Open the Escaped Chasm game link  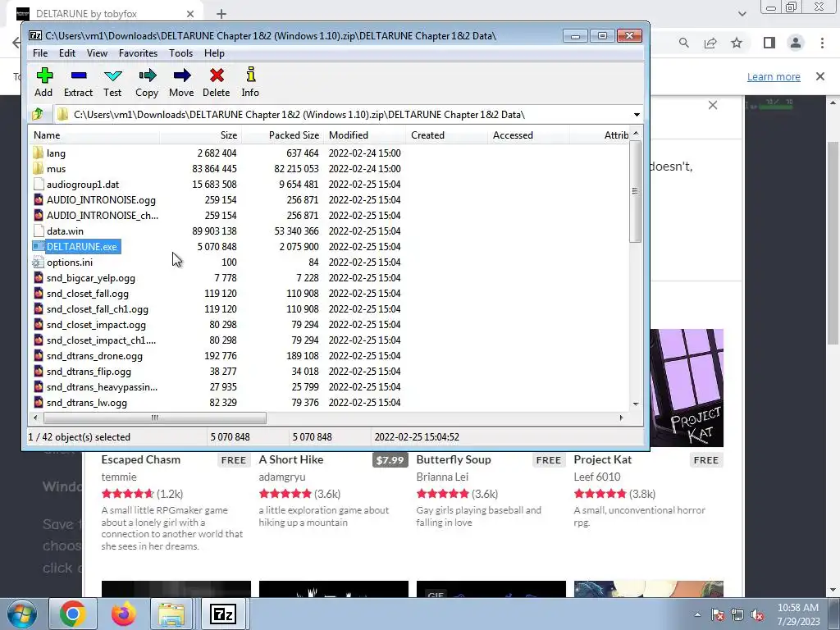[x=141, y=459]
